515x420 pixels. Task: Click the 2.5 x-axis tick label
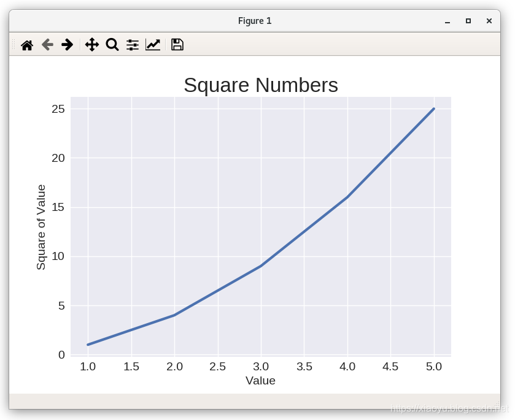point(218,367)
